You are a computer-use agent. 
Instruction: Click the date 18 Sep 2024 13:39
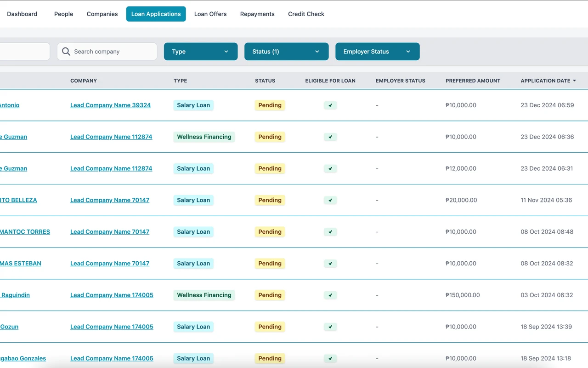[x=546, y=327]
